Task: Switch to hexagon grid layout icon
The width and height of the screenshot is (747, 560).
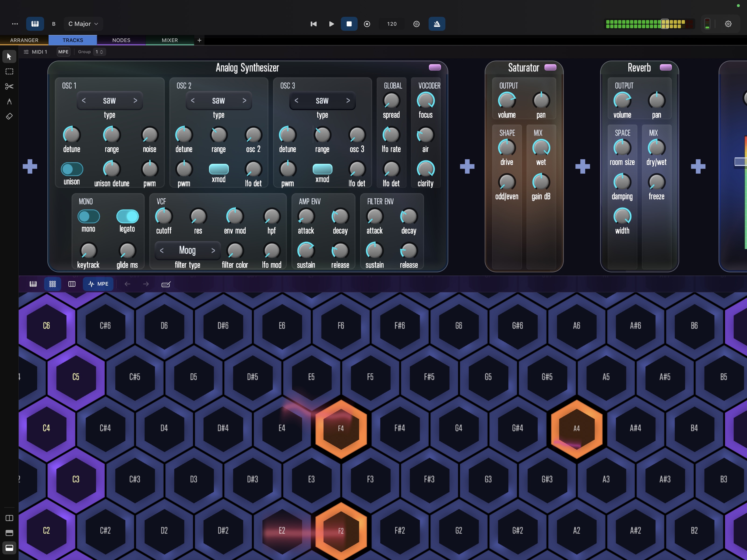Action: [53, 284]
